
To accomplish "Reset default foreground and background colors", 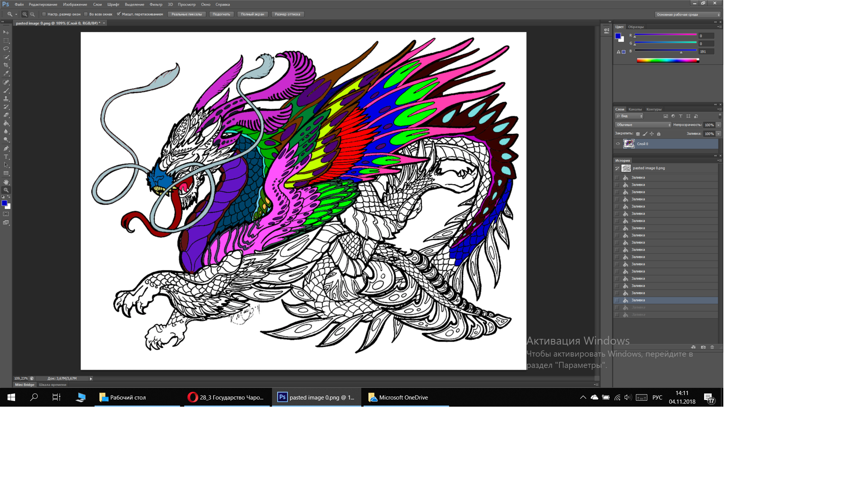I will tap(3, 197).
